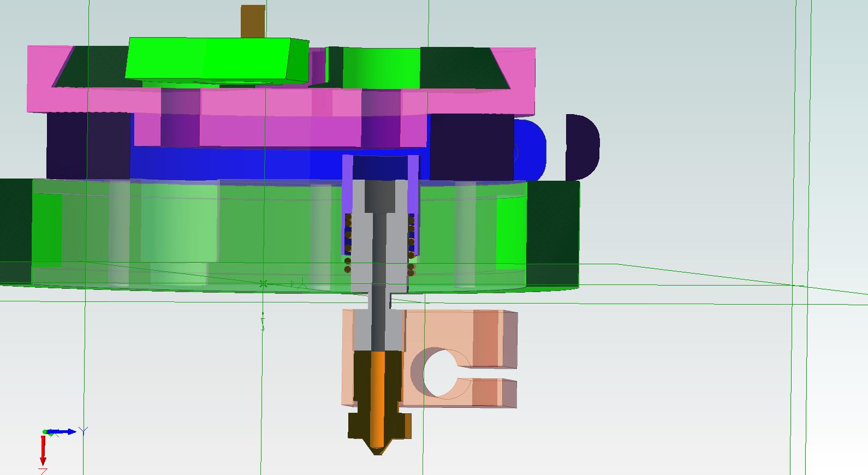Click the brown rod protruding at top
This screenshot has height=475, width=868.
[253, 21]
